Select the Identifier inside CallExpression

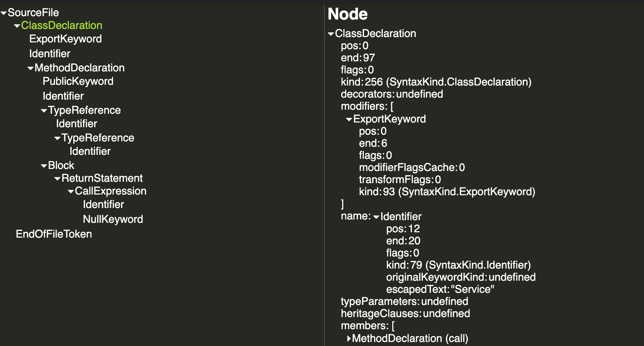103,204
